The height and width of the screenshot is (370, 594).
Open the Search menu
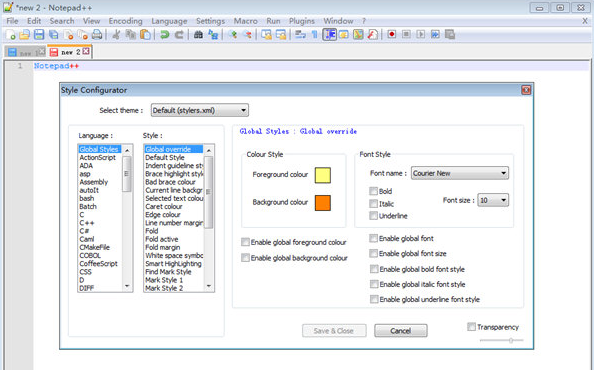[x=62, y=21]
